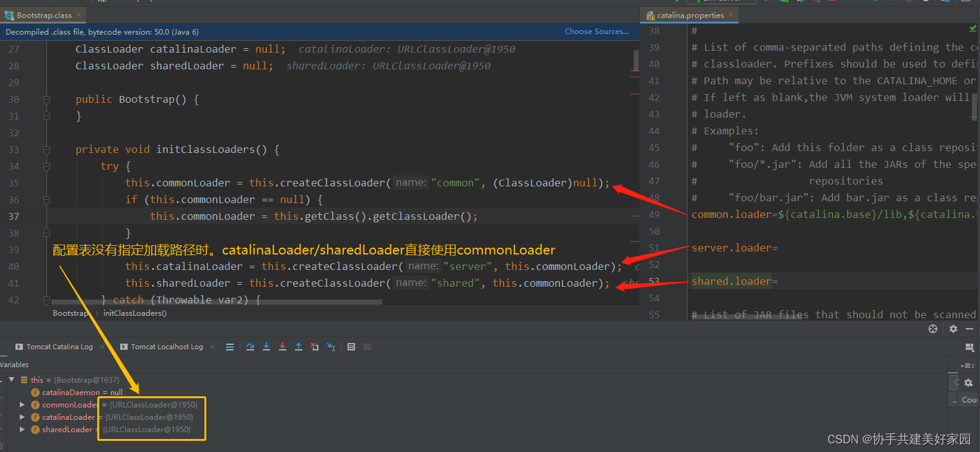Click the green inspection checkmark in catalina.properties
Viewport: 980px width, 452px height.
pyautogui.click(x=973, y=28)
